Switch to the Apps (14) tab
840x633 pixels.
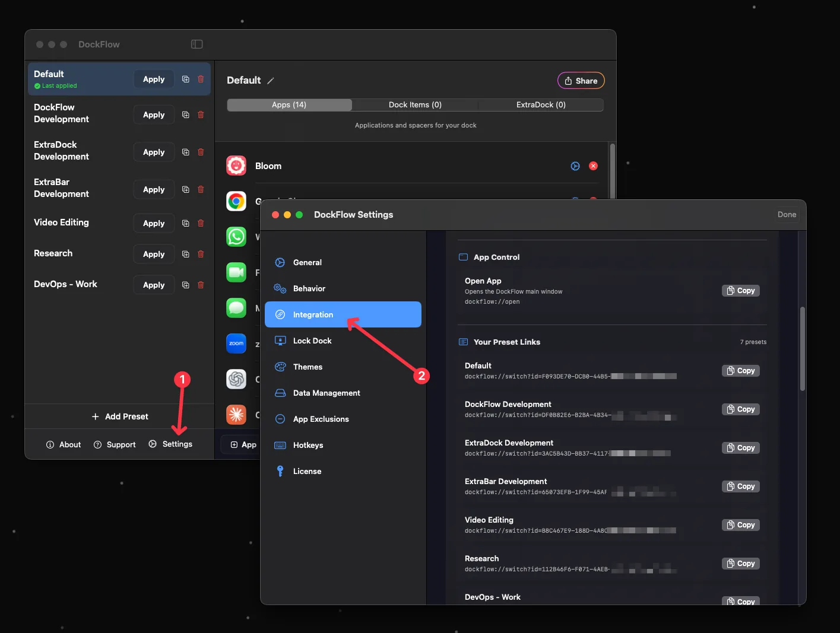(290, 105)
